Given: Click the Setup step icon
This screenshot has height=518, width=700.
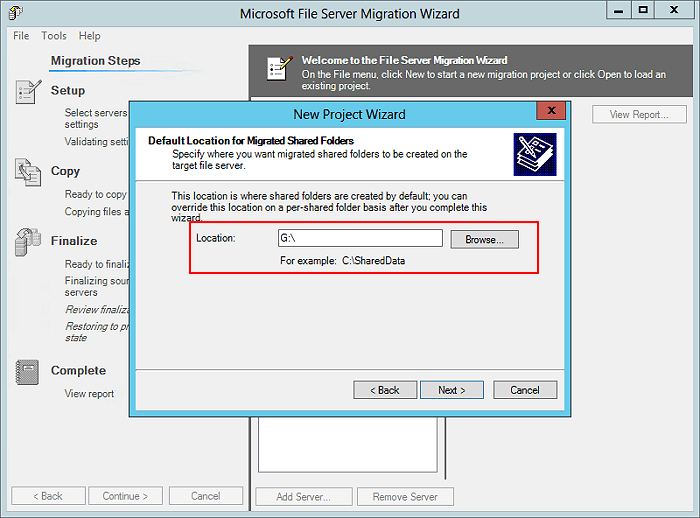Looking at the screenshot, I should click(x=28, y=93).
